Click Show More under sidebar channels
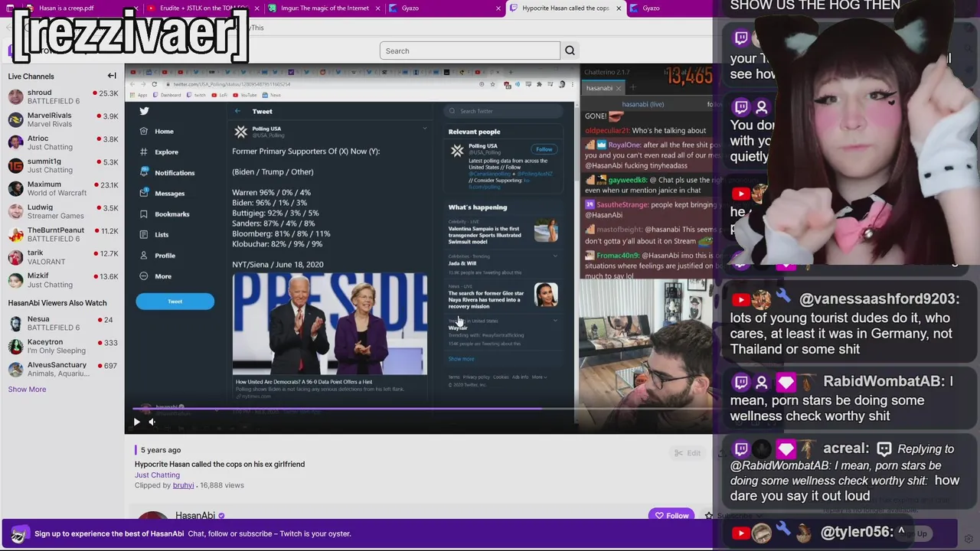Image resolution: width=980 pixels, height=551 pixels. [27, 389]
